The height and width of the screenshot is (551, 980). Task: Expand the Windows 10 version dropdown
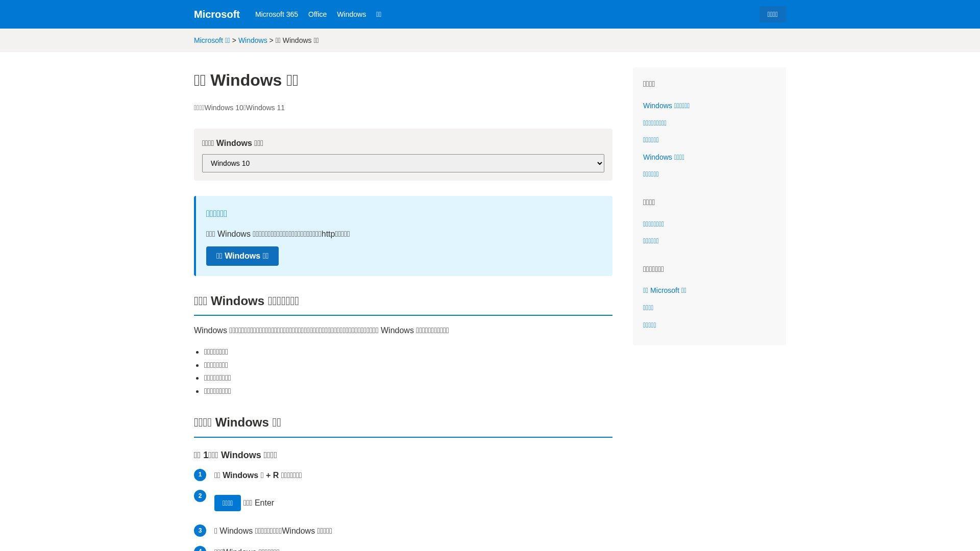(x=403, y=163)
